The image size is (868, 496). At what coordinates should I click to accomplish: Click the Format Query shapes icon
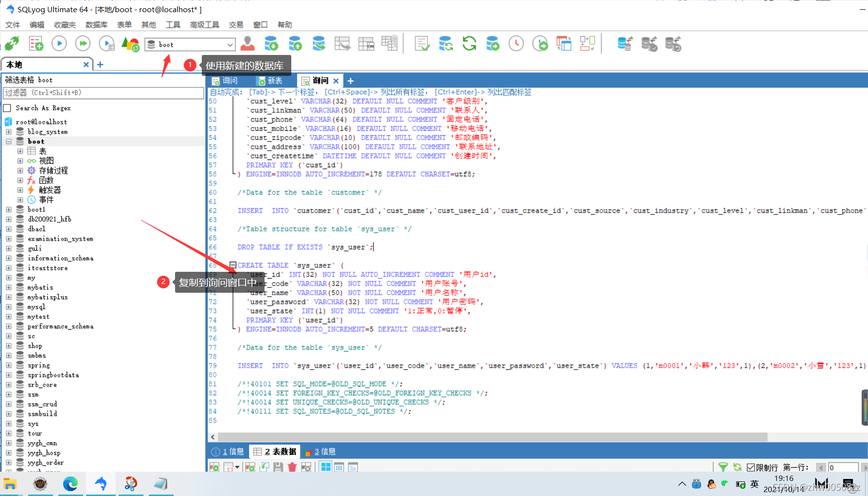[x=130, y=44]
